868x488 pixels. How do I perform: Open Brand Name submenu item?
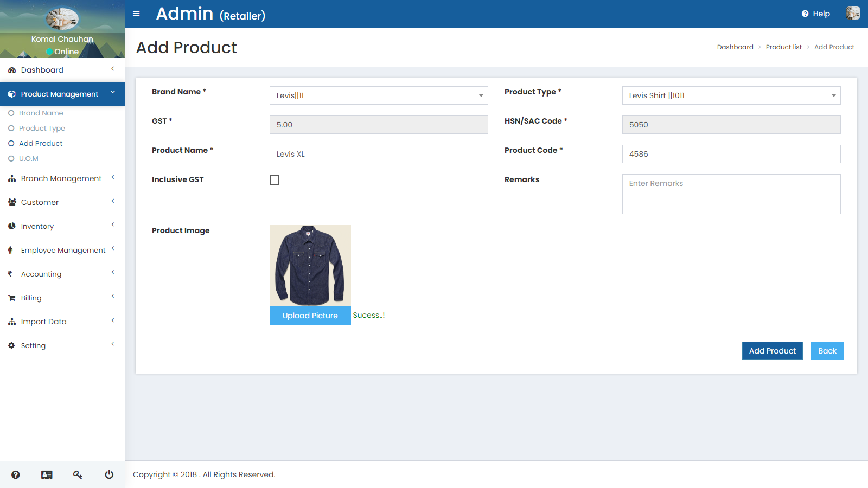click(41, 113)
